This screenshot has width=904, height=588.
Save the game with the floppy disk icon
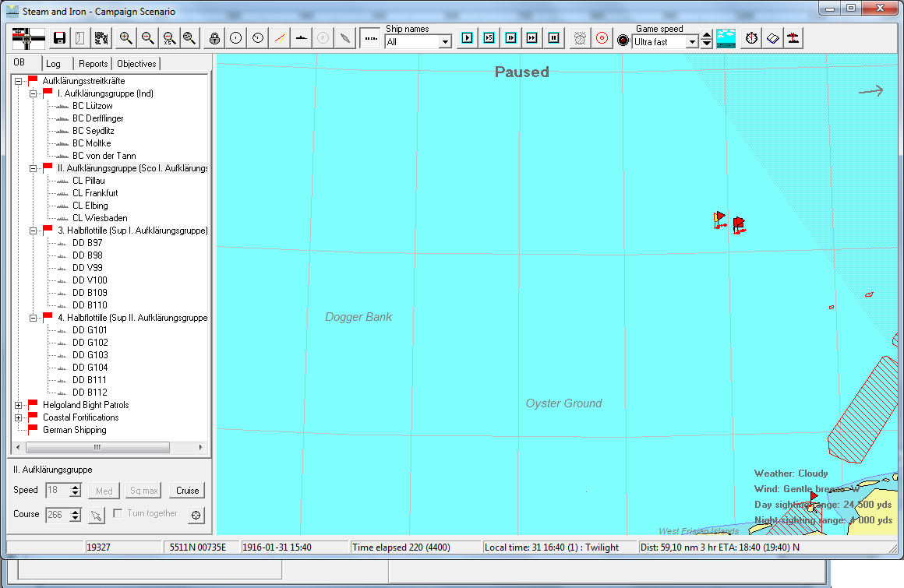pos(58,39)
